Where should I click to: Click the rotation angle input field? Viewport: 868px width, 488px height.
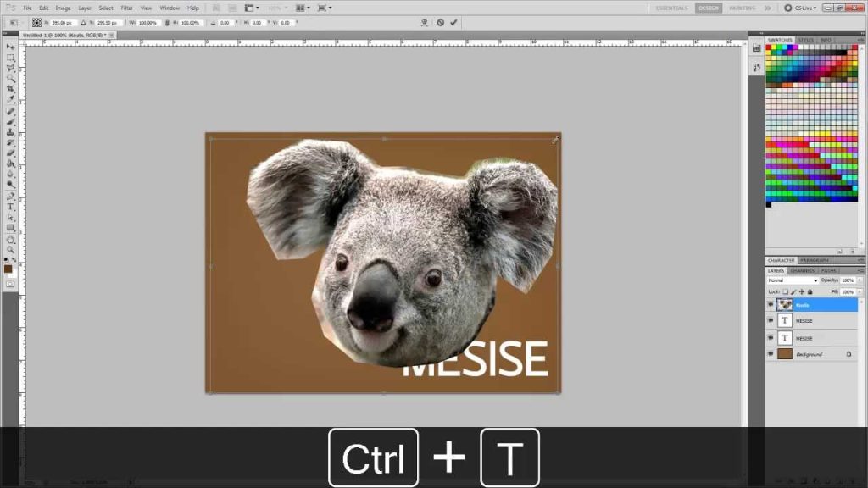(x=225, y=23)
